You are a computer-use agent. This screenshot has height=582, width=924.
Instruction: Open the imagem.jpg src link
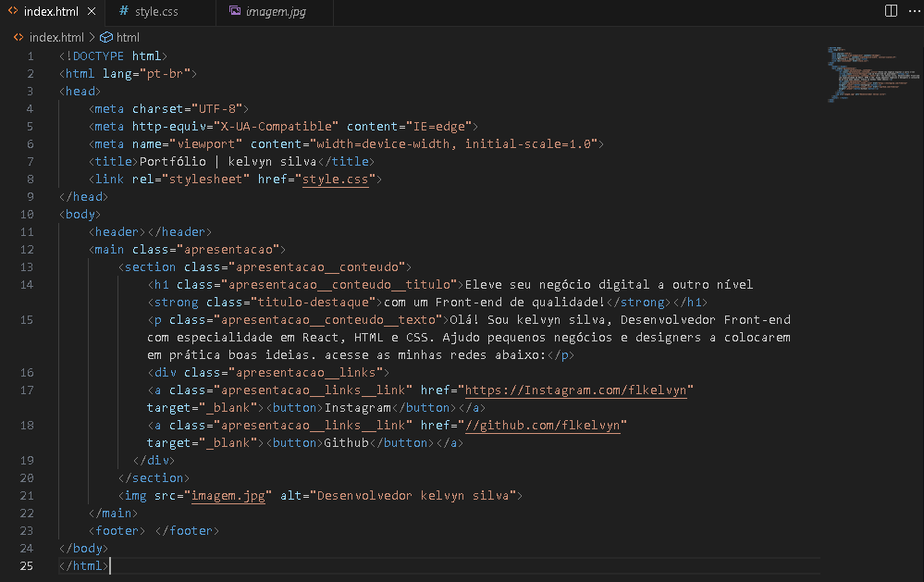tap(228, 496)
